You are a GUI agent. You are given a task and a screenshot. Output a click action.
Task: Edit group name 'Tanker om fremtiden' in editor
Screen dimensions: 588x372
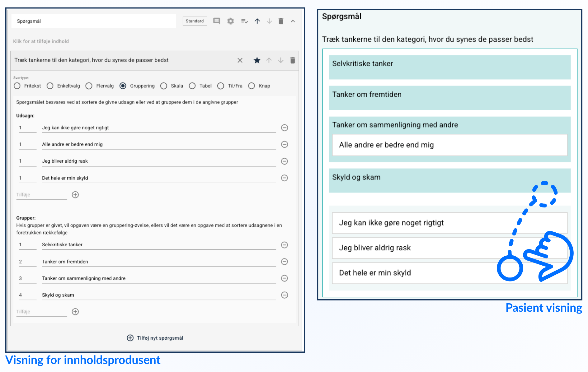pyautogui.click(x=159, y=262)
